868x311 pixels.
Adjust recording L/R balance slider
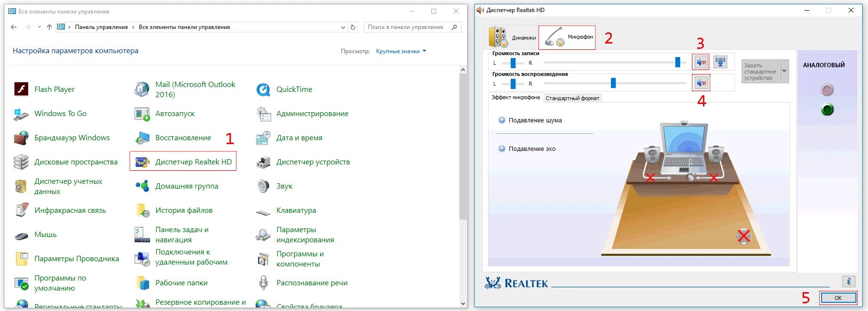(513, 62)
